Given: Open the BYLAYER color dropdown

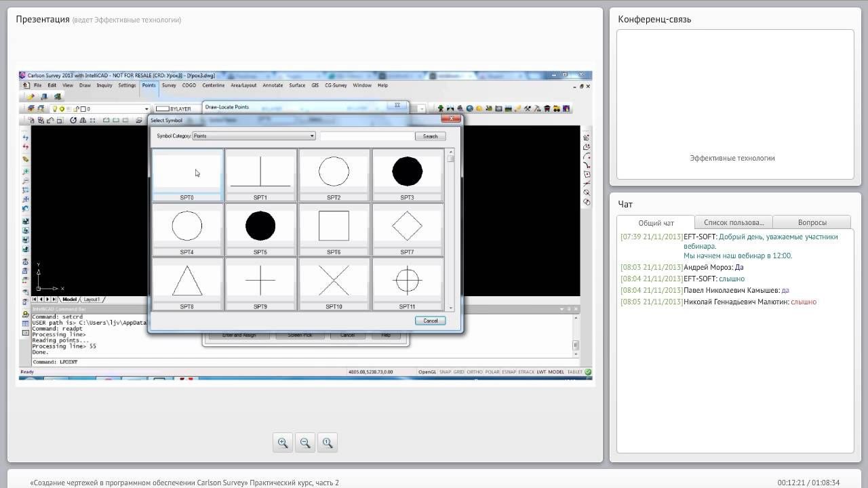Looking at the screenshot, I should point(179,108).
